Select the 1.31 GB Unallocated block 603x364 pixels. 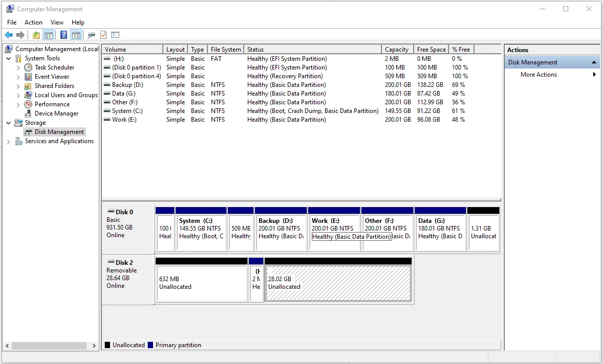click(x=483, y=229)
